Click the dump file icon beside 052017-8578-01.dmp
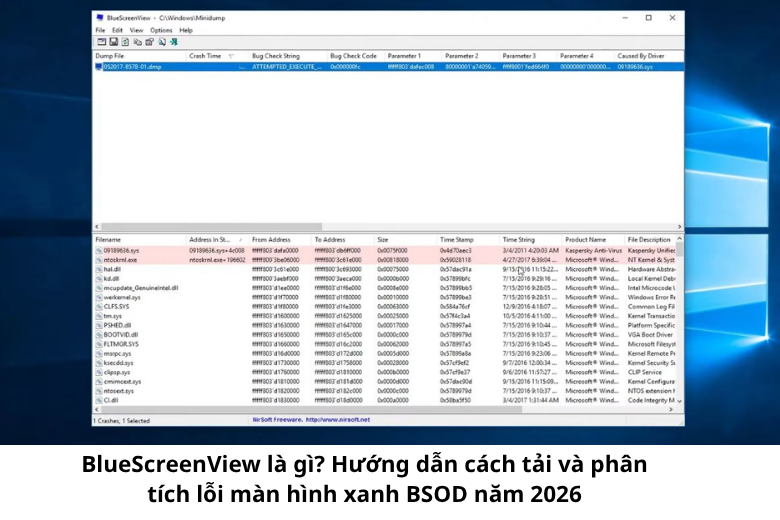Screen dimensions: 780x520 click(x=98, y=67)
